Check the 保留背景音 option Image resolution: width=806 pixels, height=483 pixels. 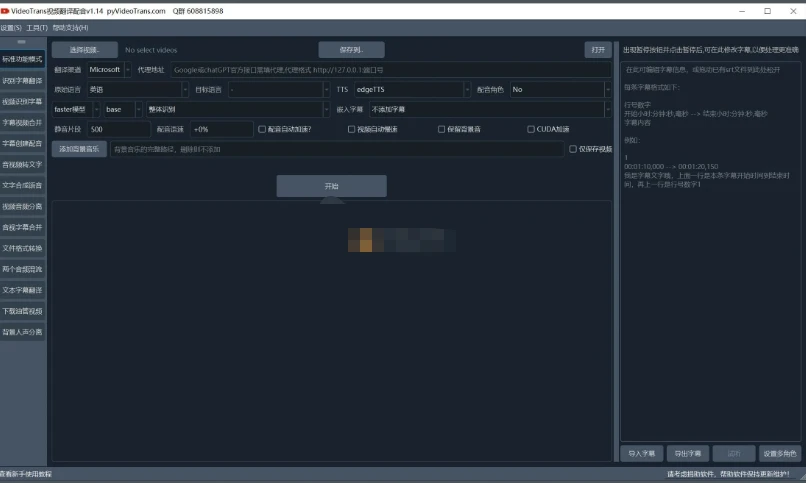[x=442, y=129]
